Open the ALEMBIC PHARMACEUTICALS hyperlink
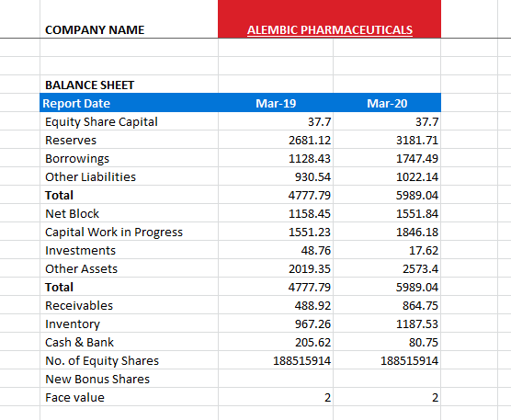 329,30
